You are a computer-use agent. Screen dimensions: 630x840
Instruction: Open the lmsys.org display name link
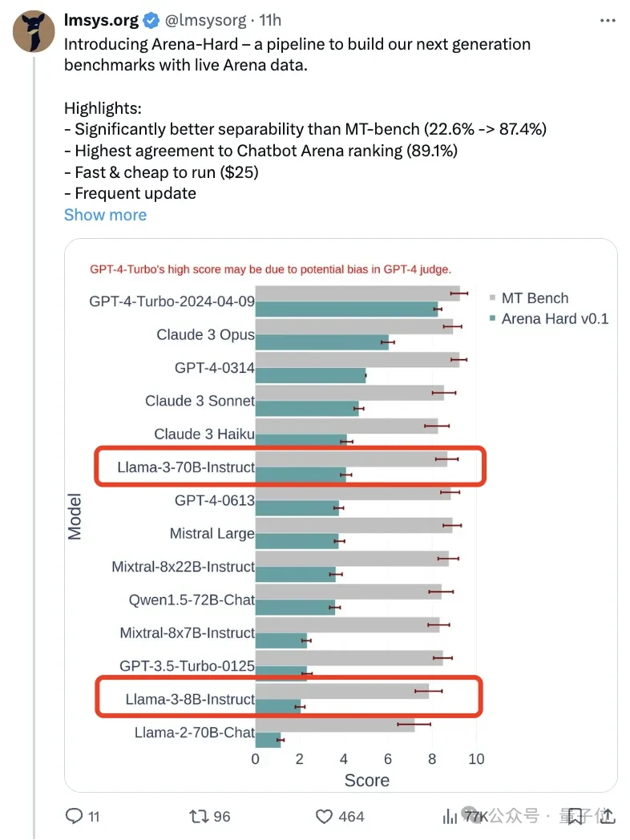[101, 20]
